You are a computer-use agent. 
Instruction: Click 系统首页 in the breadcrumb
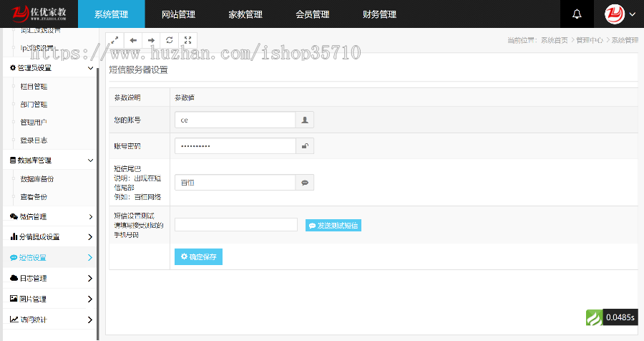pos(555,40)
